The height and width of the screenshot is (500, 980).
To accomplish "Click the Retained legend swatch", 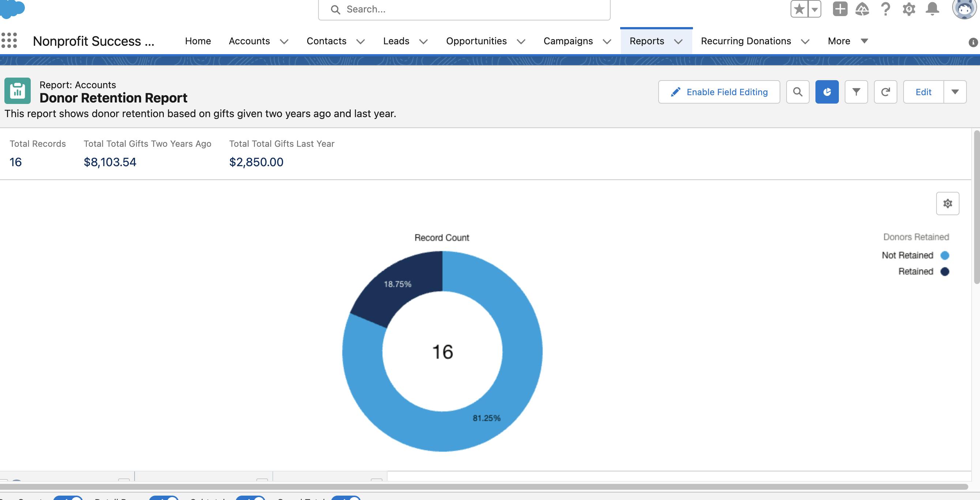I will [945, 272].
